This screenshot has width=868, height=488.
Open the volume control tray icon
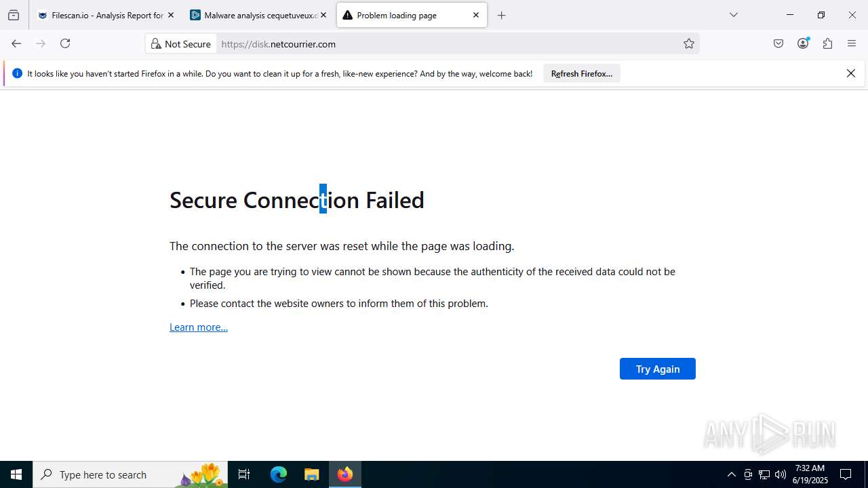781,474
